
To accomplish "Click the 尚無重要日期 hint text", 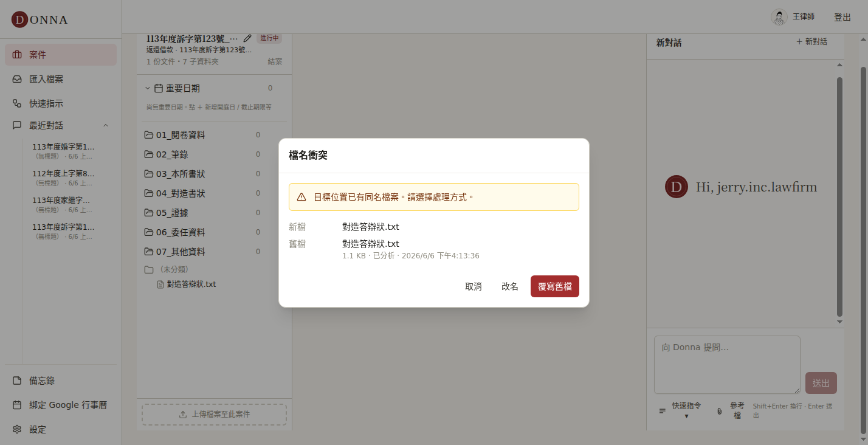I will coord(208,107).
